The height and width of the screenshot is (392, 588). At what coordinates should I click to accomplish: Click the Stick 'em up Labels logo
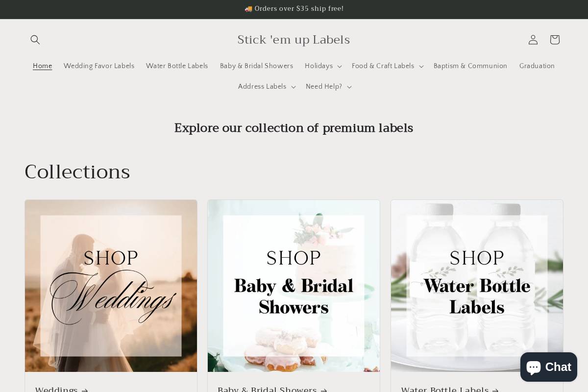point(294,40)
